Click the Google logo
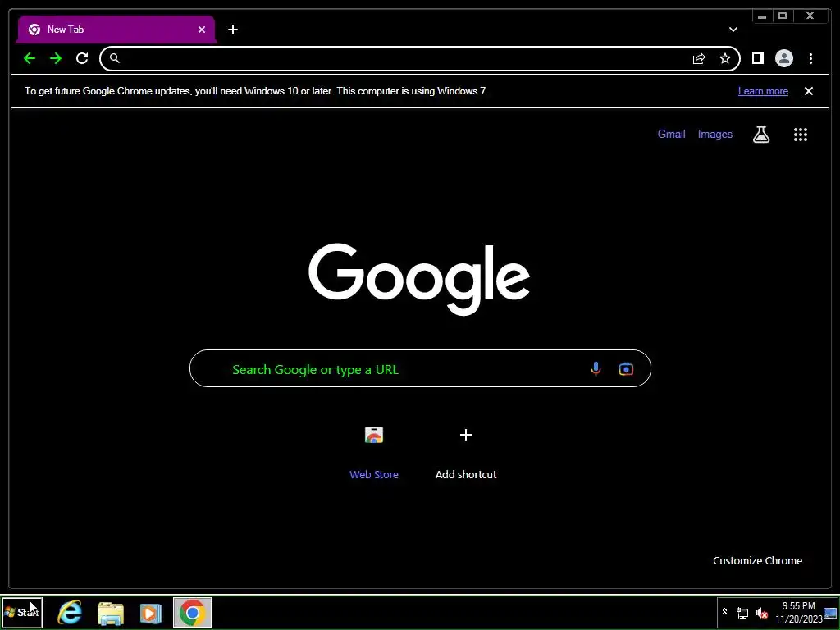 (419, 279)
